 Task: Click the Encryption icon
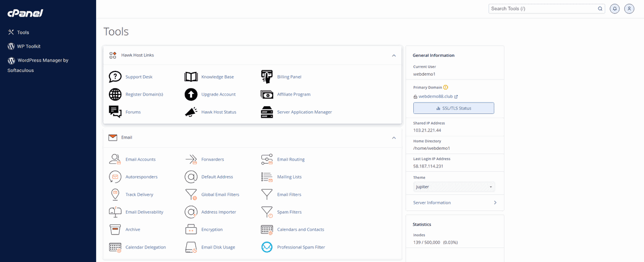(x=191, y=230)
